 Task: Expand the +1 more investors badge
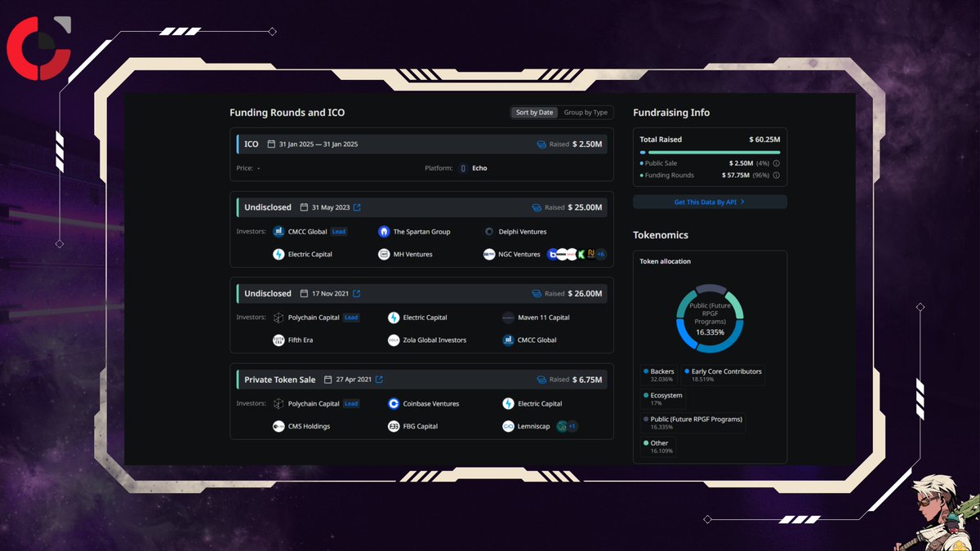pos(572,426)
